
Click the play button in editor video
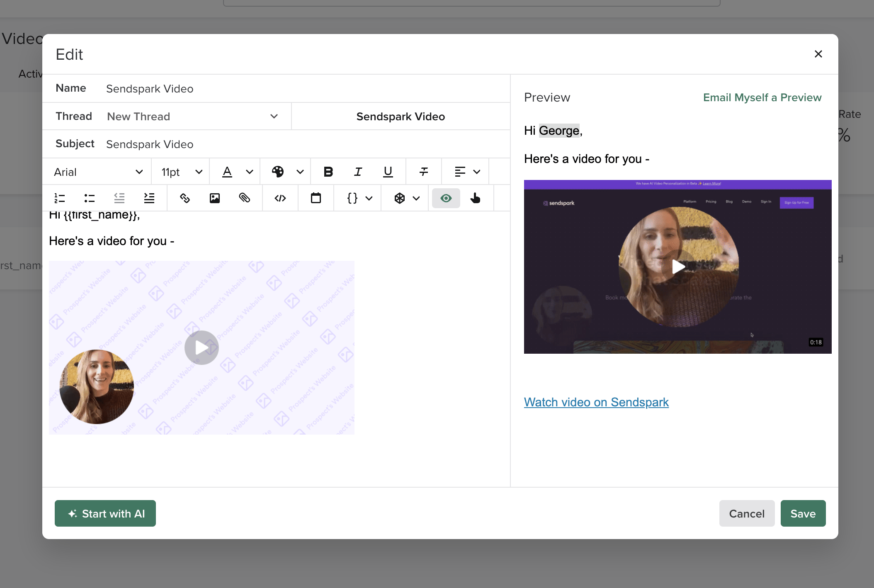pos(202,347)
